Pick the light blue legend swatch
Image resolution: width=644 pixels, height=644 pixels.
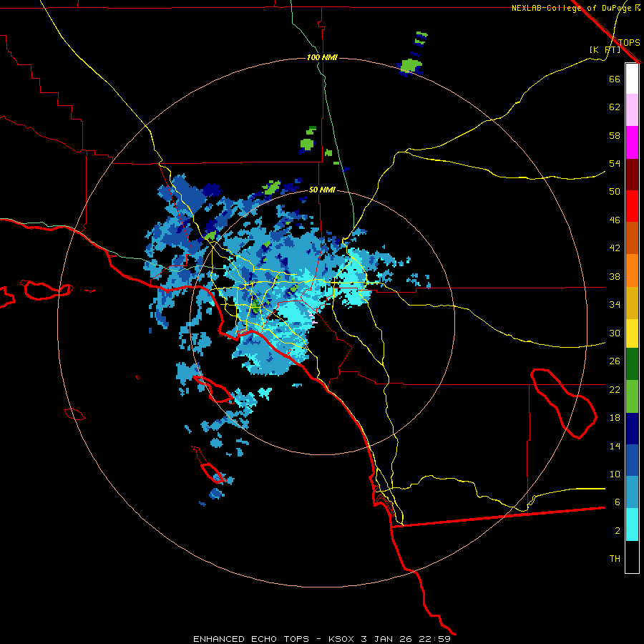tap(632, 492)
